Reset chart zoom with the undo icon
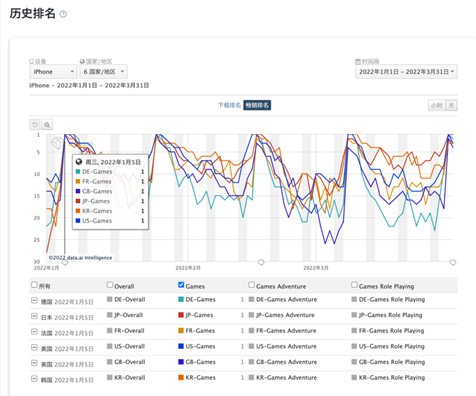The height and width of the screenshot is (396, 476). (35, 125)
